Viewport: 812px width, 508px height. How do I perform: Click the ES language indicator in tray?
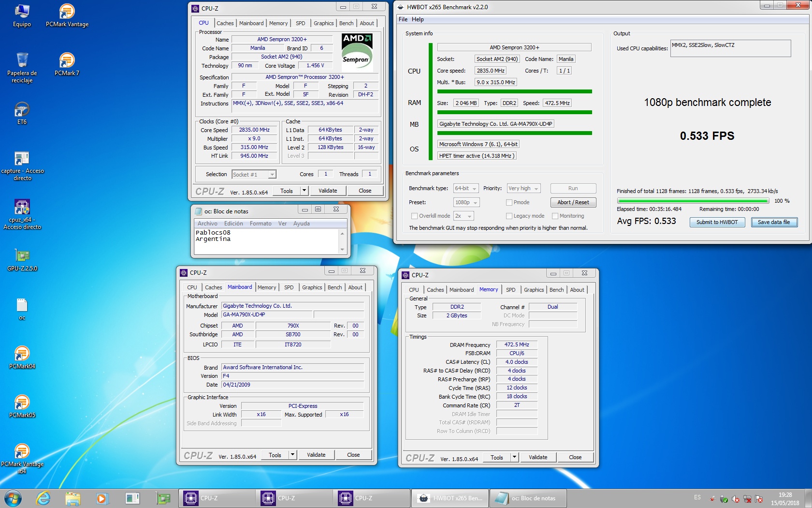click(697, 497)
